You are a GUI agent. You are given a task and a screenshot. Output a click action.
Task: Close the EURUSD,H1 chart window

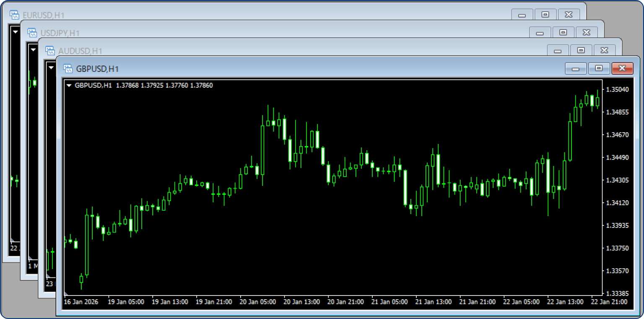[x=569, y=15]
